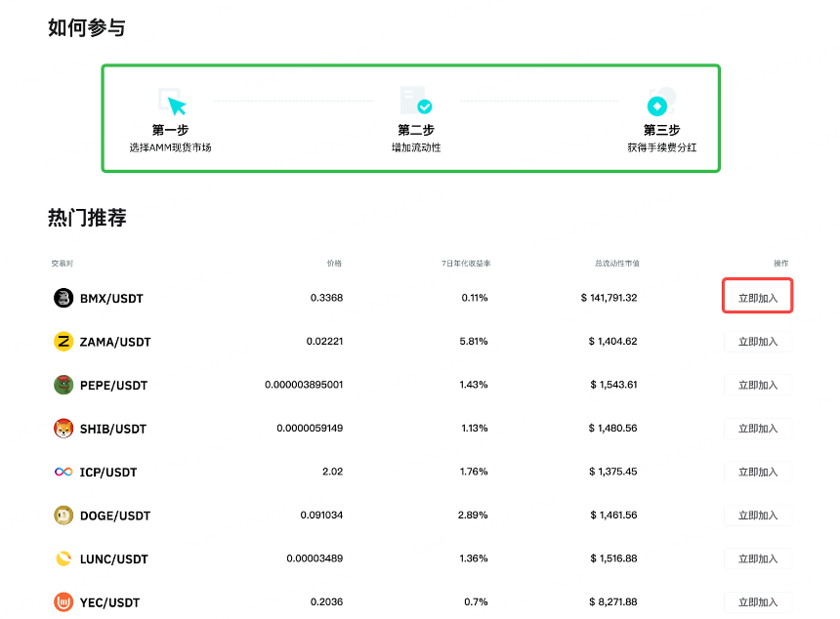Screen dimensions: 840x619
Task: Click 立即加入 on the DOGE/USDT row
Action: [757, 516]
